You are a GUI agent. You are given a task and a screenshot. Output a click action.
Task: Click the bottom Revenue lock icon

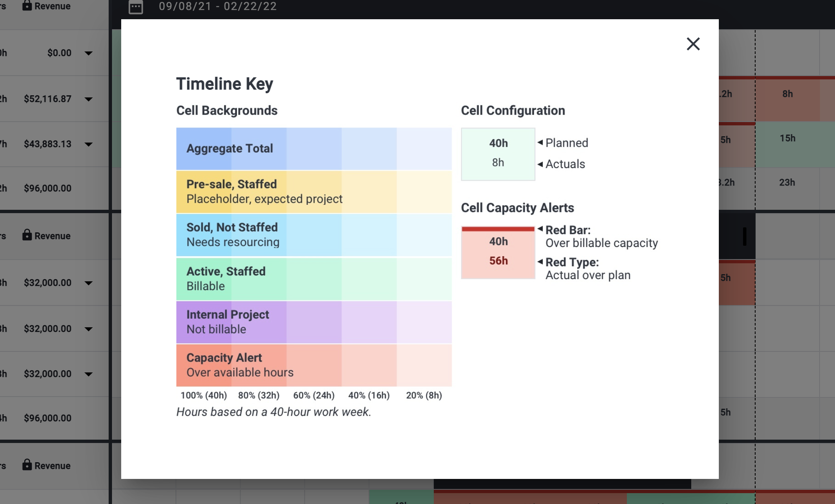point(27,465)
